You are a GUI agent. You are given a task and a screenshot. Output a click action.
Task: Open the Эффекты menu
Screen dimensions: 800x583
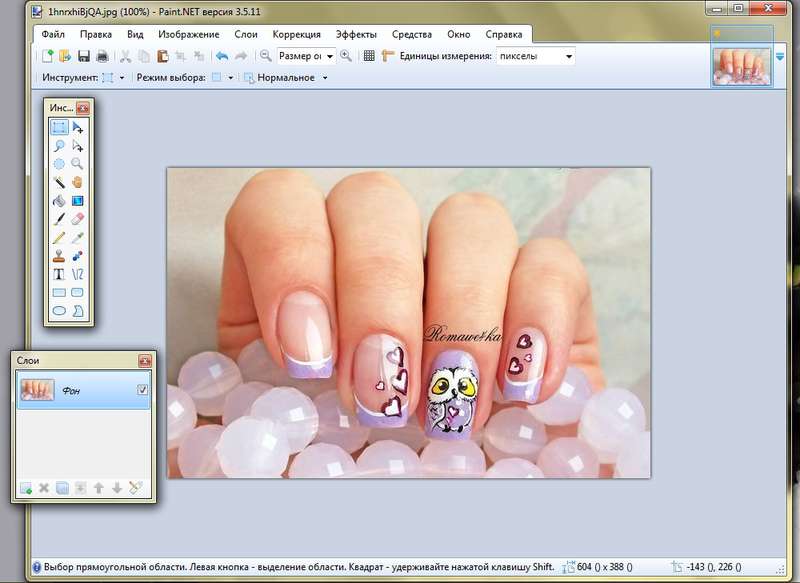coord(356,34)
